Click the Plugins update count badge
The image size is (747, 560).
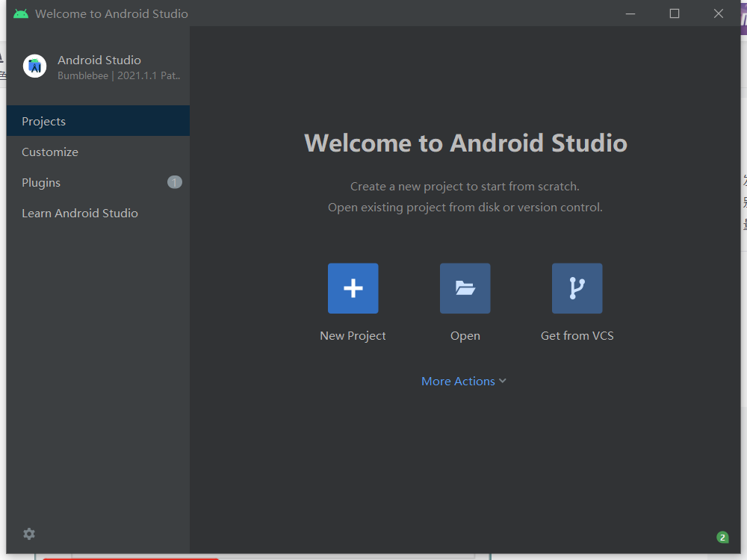click(x=174, y=182)
